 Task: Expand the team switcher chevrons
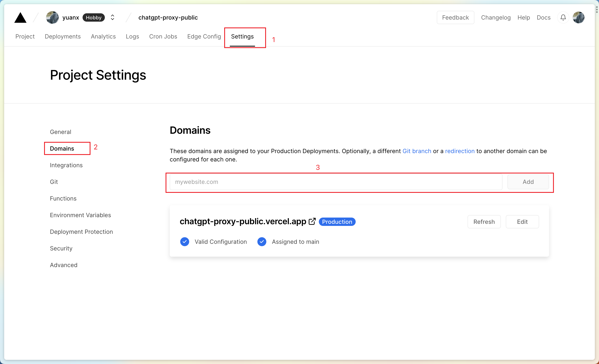[x=112, y=17]
